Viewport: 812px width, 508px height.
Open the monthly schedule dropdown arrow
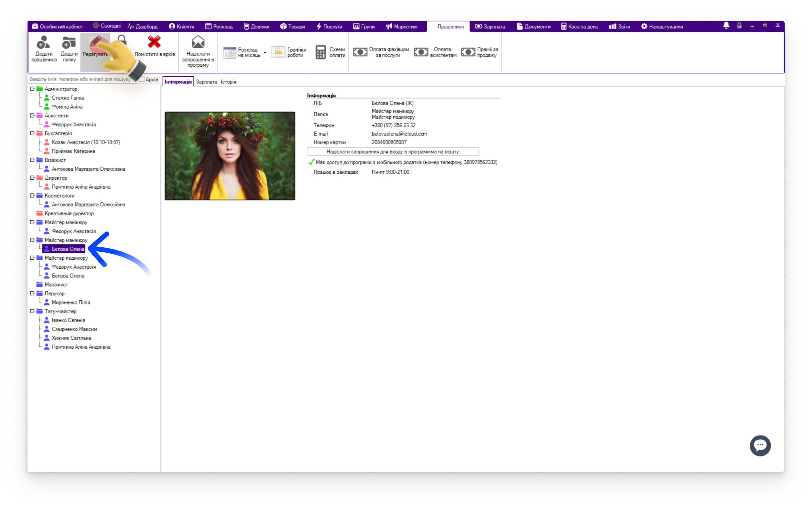coord(265,53)
